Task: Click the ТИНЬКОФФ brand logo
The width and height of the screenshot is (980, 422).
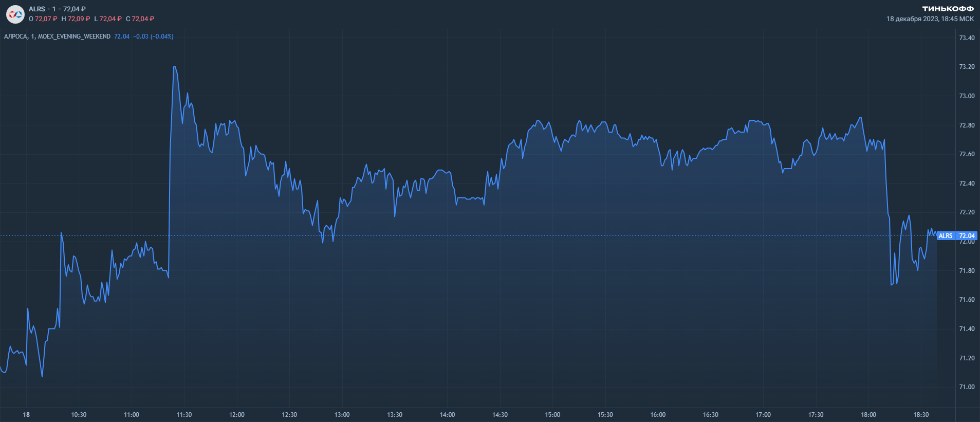Action: point(948,9)
